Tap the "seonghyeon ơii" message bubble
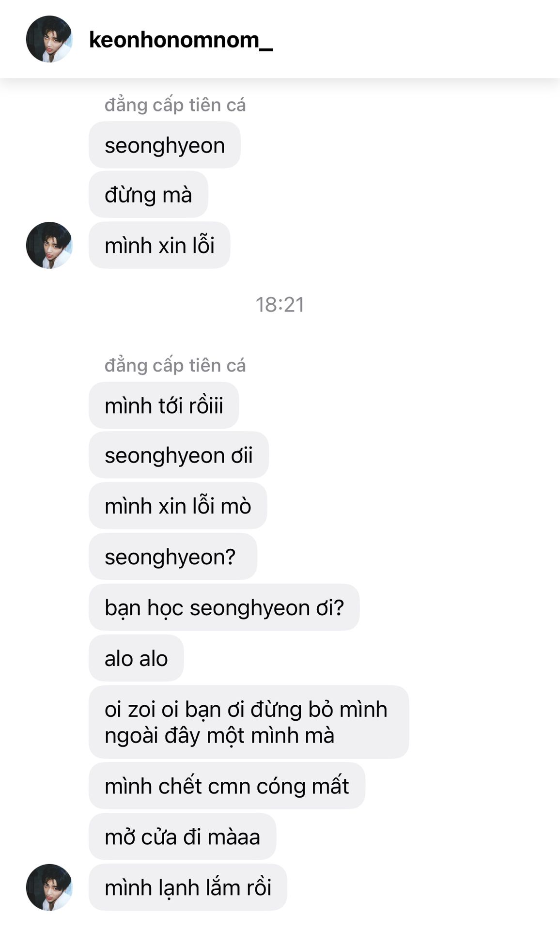The image size is (560, 930). pyautogui.click(x=178, y=455)
